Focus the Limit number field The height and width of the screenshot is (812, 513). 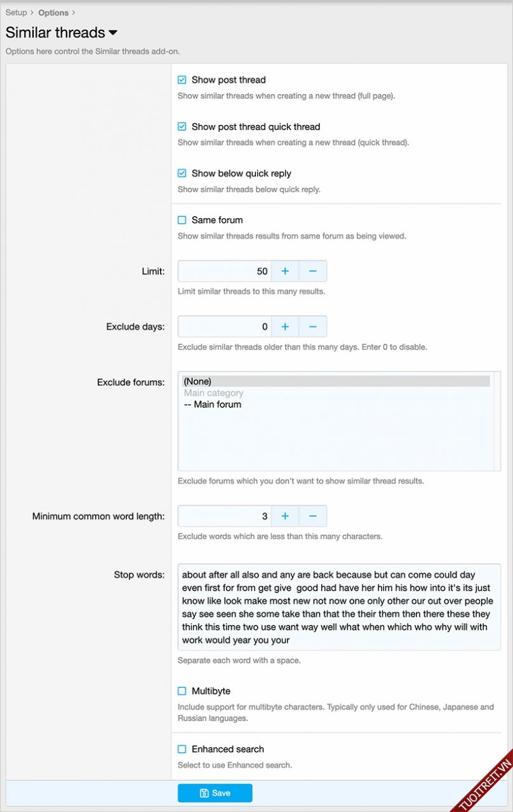[x=225, y=271]
